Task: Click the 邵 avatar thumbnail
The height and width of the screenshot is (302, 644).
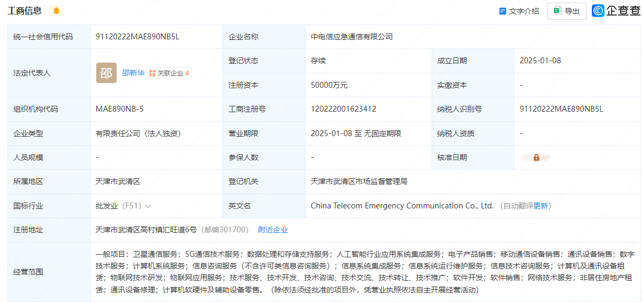Action: pos(106,73)
